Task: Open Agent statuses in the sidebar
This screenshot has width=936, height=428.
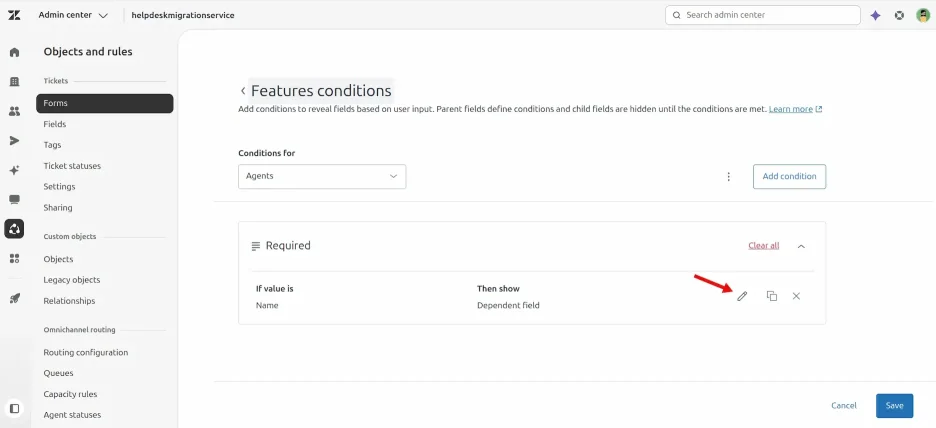Action: click(x=72, y=415)
